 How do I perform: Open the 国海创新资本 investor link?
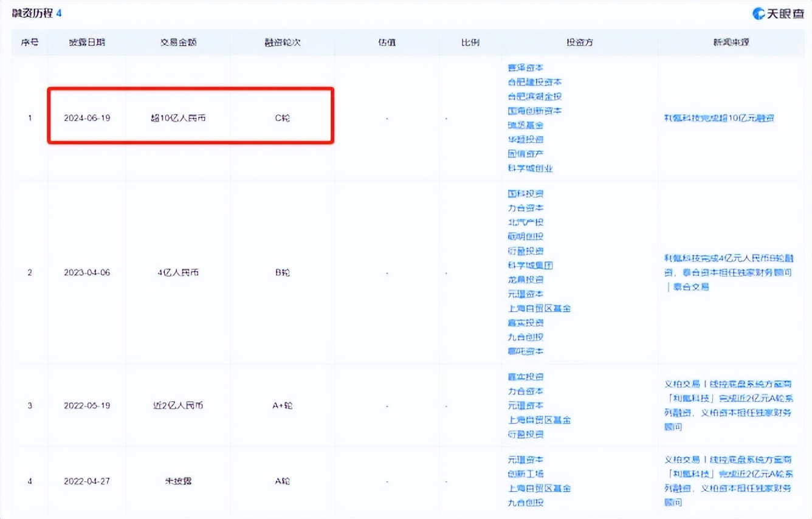535,111
